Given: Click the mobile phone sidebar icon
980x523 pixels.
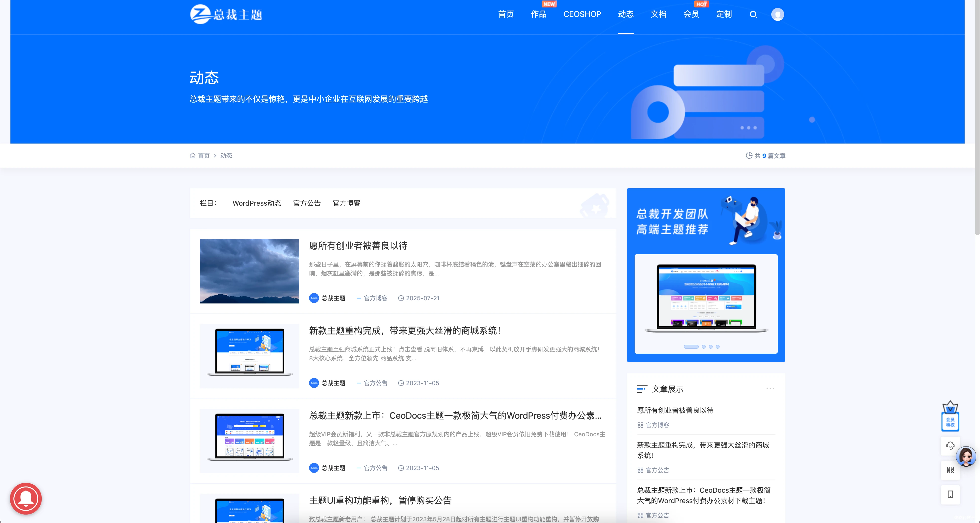Looking at the screenshot, I should pos(950,494).
